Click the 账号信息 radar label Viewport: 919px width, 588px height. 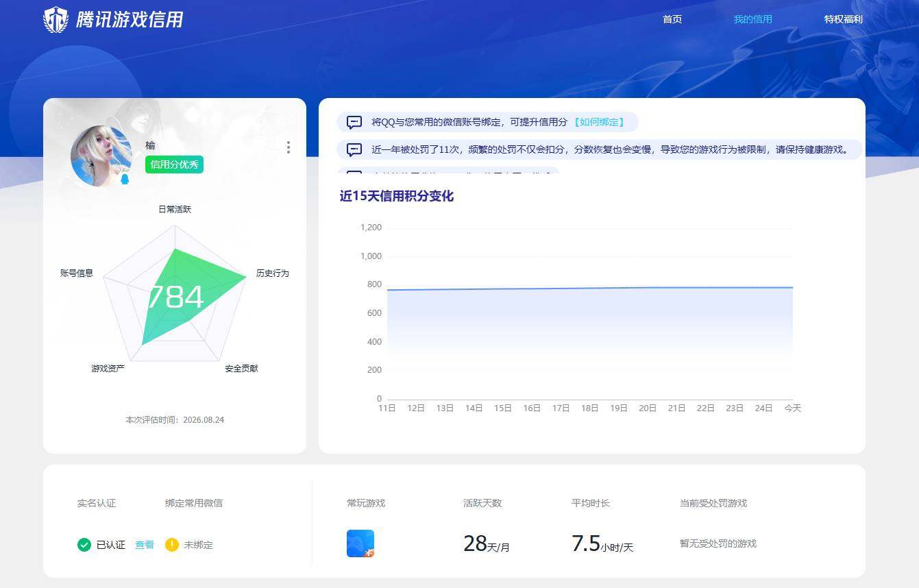(77, 273)
